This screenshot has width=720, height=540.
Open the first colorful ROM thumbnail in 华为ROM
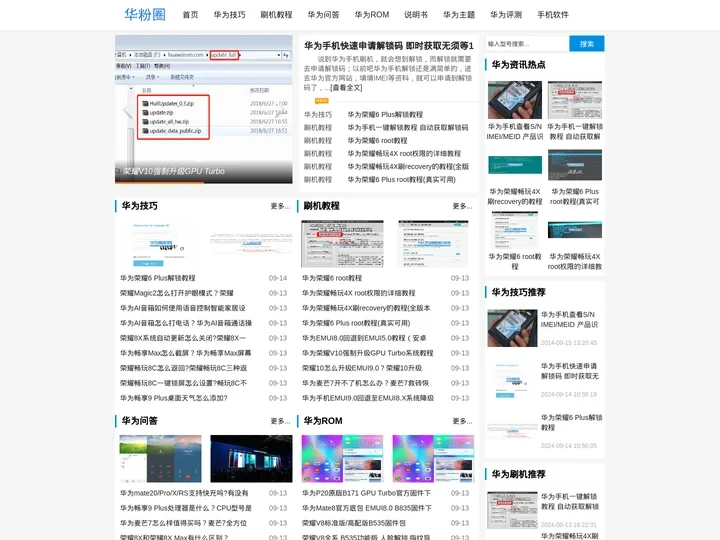point(342,459)
